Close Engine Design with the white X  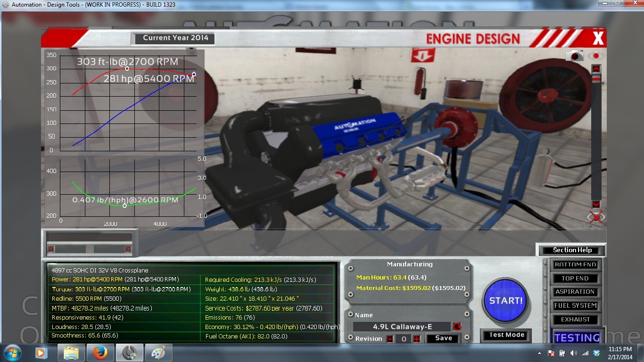(x=598, y=38)
